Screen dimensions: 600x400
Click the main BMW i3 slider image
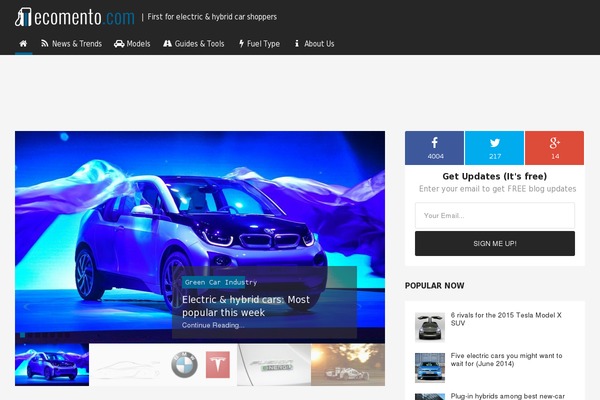(200, 237)
